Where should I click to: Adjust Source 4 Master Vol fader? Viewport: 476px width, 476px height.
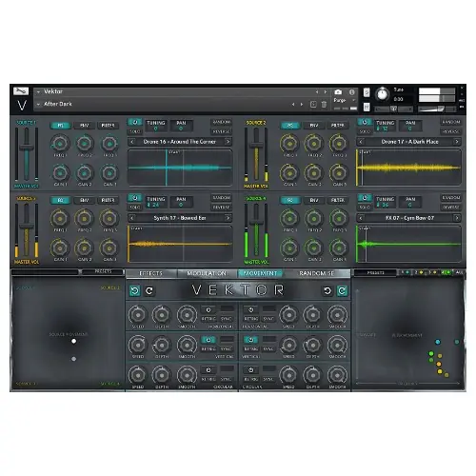point(256,223)
